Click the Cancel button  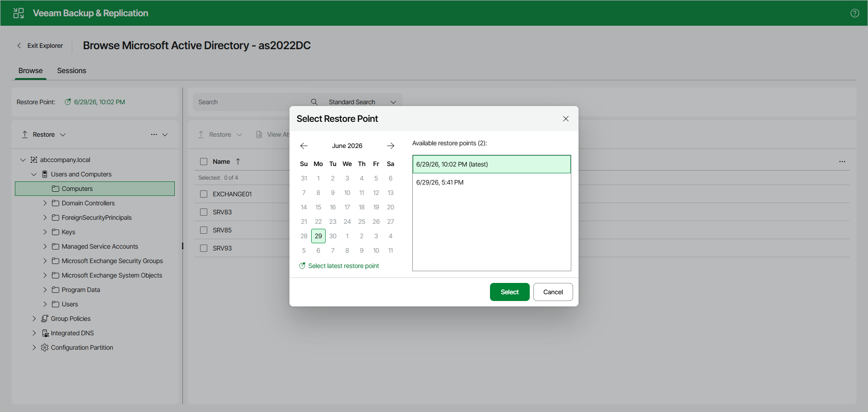click(553, 292)
